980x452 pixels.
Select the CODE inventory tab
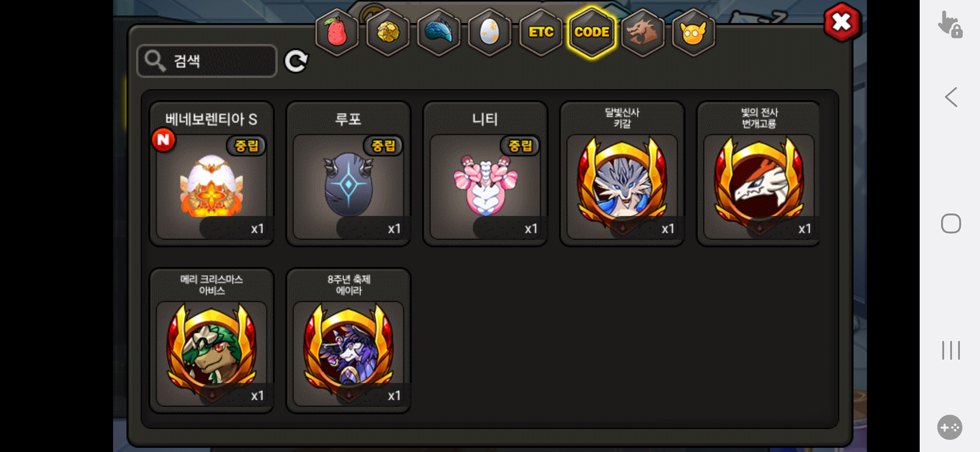(592, 32)
